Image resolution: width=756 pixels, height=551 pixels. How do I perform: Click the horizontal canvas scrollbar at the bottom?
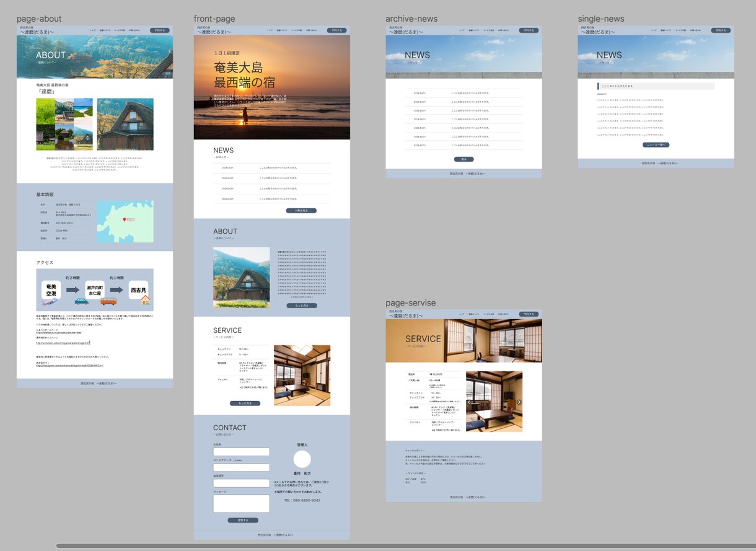pyautogui.click(x=405, y=546)
